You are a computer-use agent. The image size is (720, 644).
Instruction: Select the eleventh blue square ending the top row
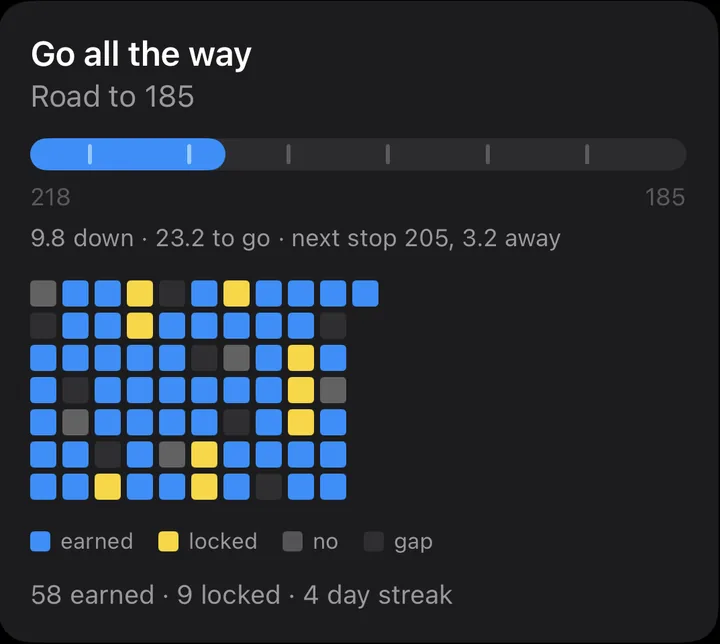click(x=366, y=294)
